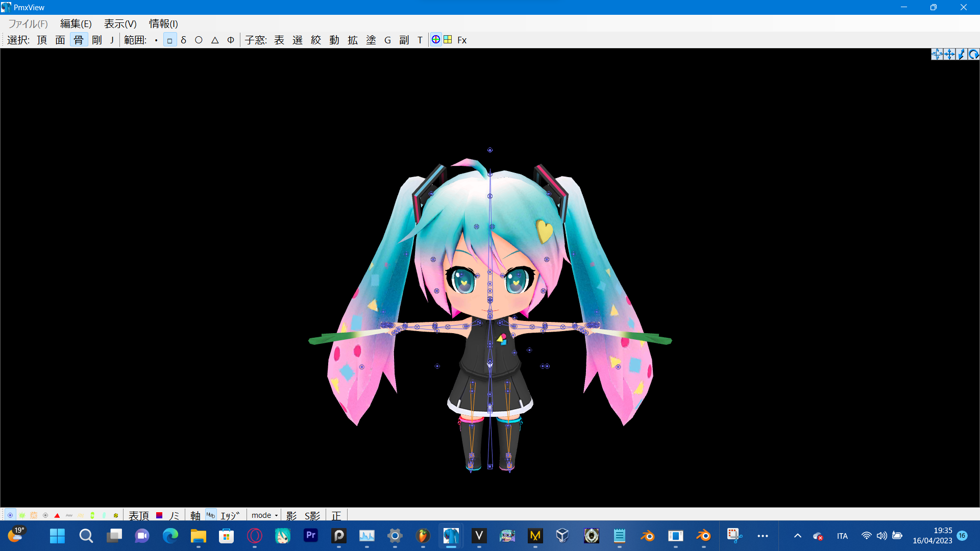Viewport: 980px width, 551px height.
Task: Toggle the Fx effects button
Action: point(462,40)
